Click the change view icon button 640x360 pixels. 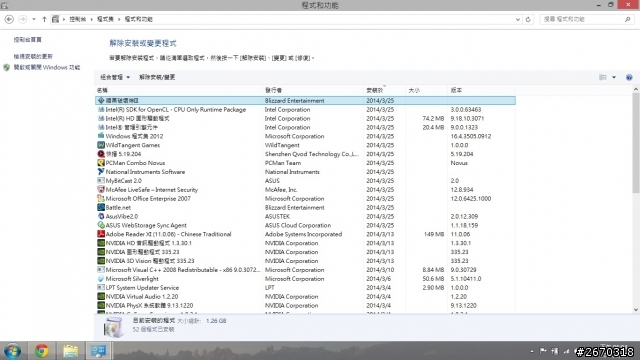tap(603, 77)
